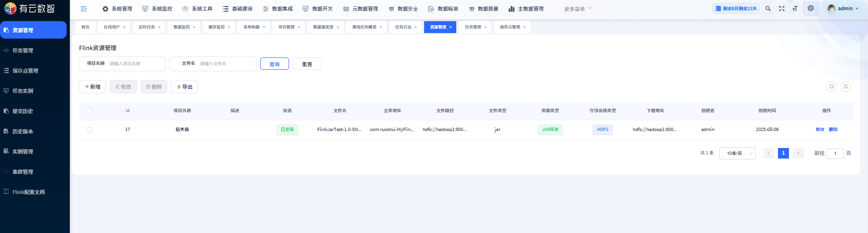
Task: Open 系统管理 gear menu in top navigation
Action: pyautogui.click(x=117, y=9)
